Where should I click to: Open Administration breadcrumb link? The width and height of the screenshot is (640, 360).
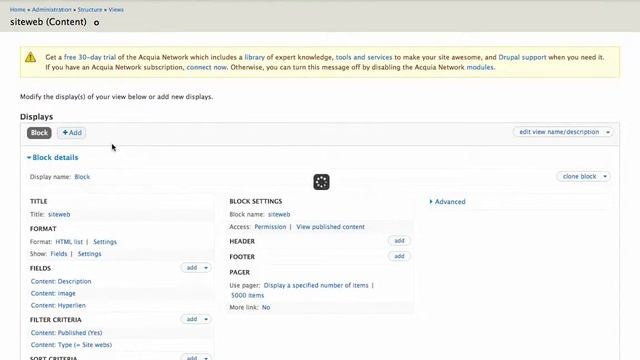pos(51,9)
